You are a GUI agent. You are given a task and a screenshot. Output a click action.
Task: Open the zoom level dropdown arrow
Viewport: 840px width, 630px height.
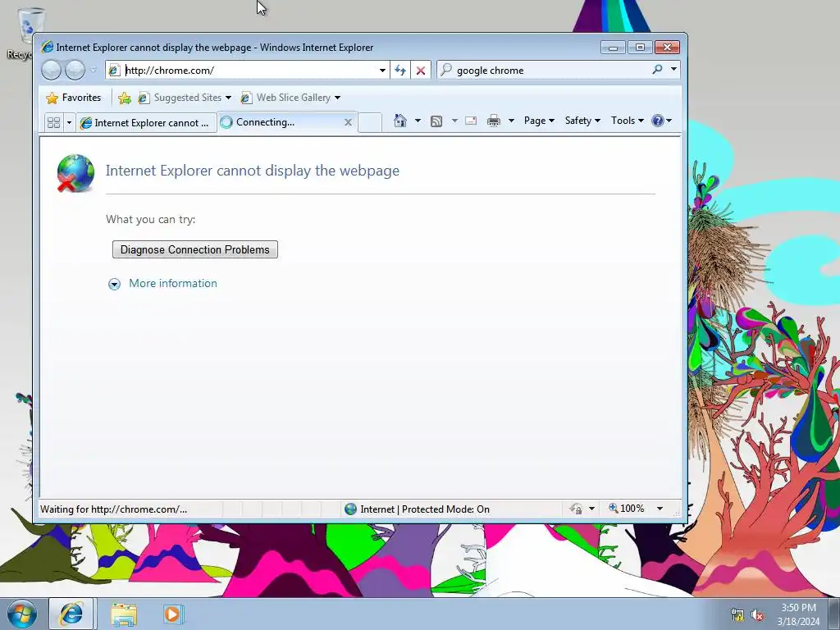click(x=660, y=509)
